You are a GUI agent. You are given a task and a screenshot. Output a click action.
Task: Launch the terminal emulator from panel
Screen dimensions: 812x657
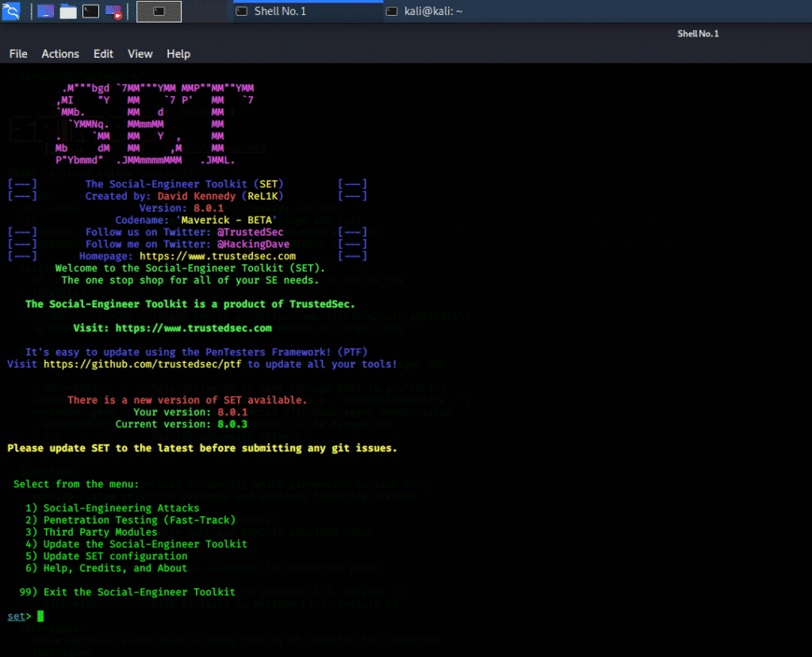pos(91,11)
